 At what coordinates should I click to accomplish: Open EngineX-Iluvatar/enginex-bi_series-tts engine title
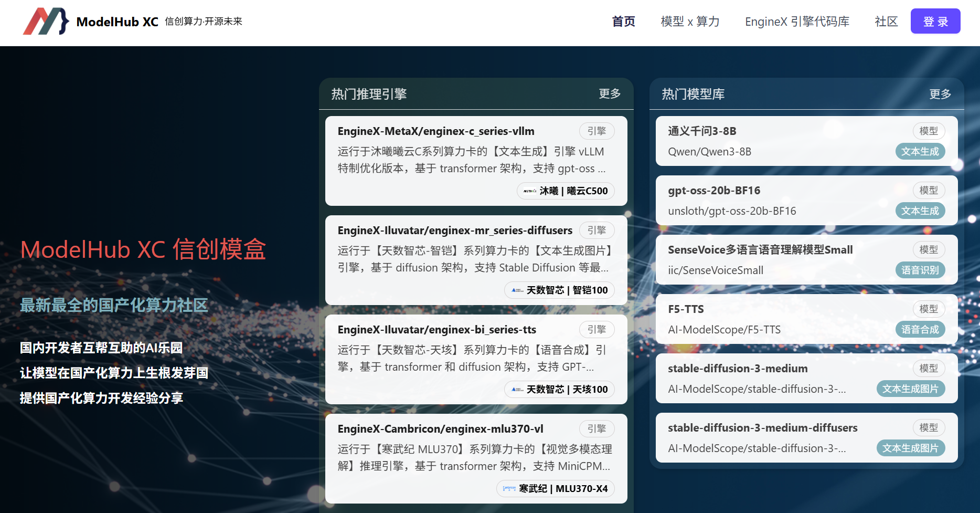point(436,330)
